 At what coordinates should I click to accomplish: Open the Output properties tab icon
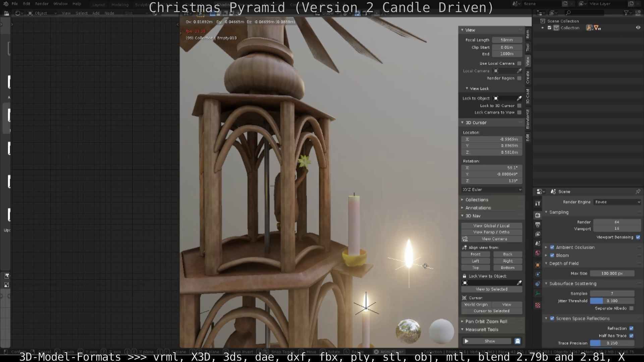tap(538, 225)
